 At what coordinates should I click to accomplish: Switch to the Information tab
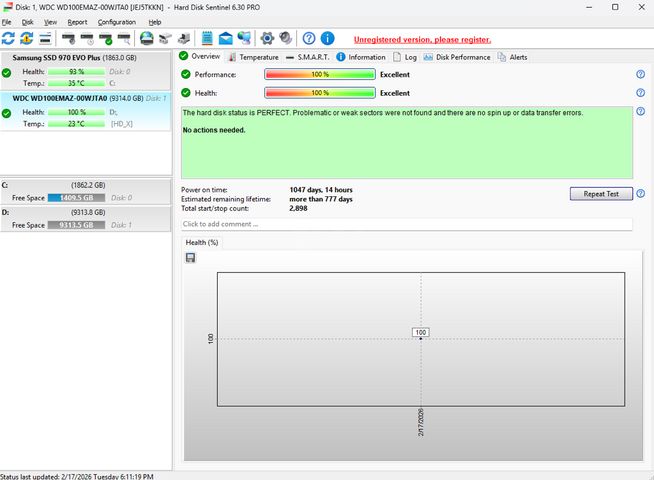[x=361, y=57]
